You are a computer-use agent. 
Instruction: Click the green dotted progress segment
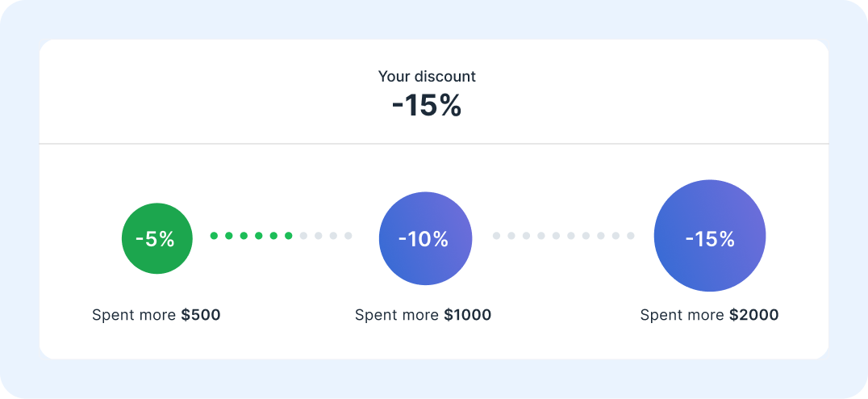pyautogui.click(x=251, y=236)
